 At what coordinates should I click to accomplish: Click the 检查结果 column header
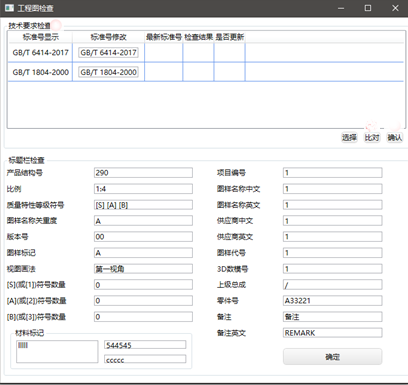[198, 37]
